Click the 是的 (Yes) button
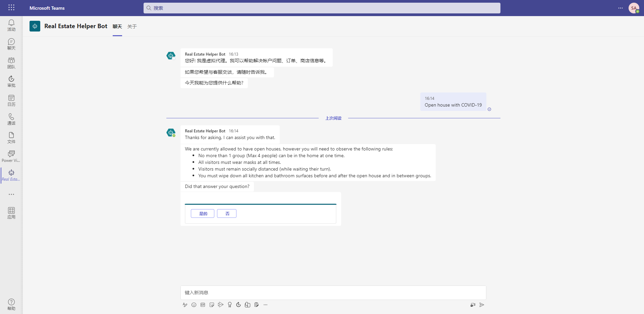Screen dimensions: 644x314 coord(203,213)
